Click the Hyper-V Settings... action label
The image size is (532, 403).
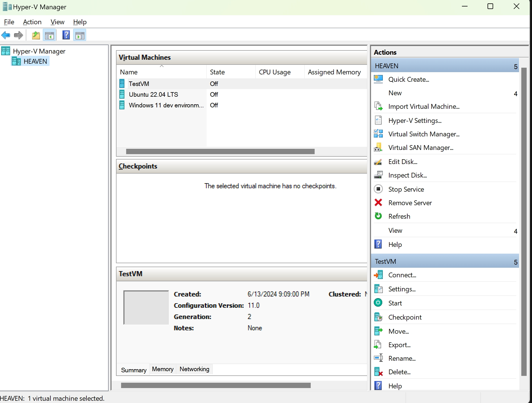[415, 121]
